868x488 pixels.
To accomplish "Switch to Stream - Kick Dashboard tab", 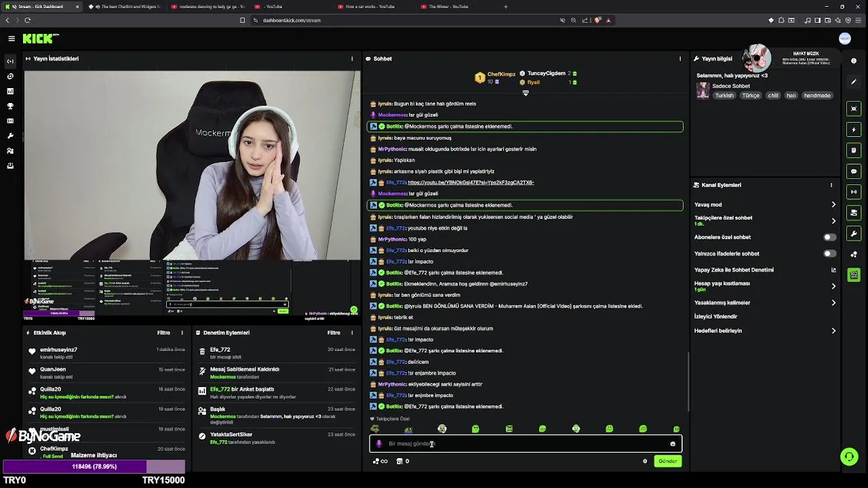I will point(41,7).
